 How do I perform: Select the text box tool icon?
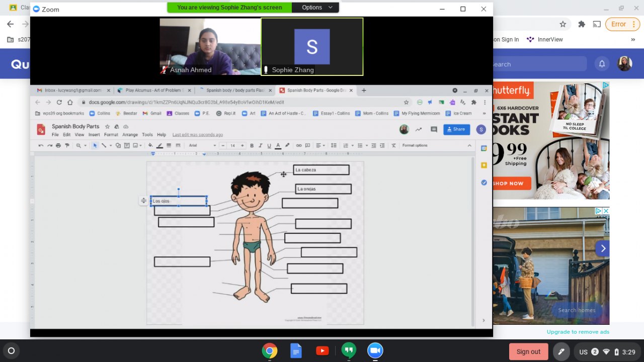click(127, 146)
